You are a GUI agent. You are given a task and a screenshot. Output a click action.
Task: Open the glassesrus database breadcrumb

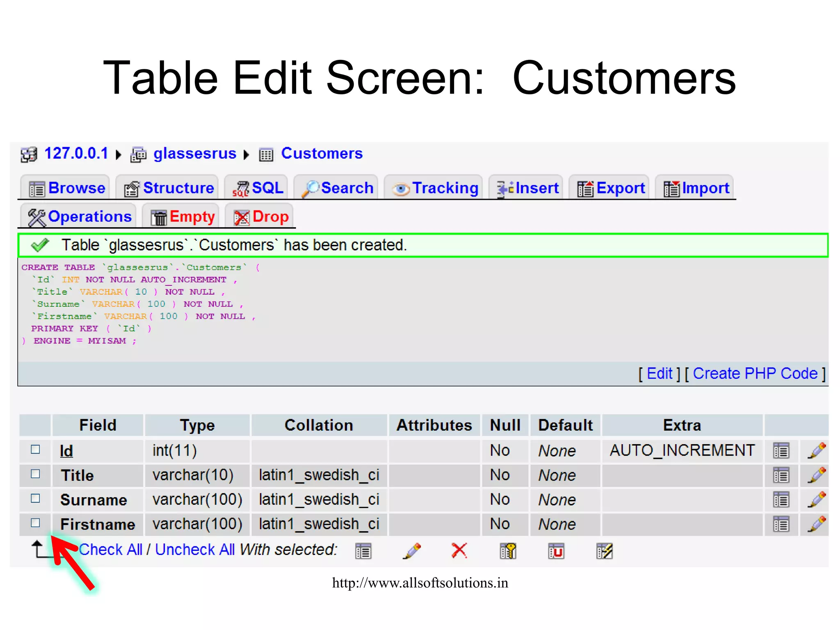click(194, 153)
